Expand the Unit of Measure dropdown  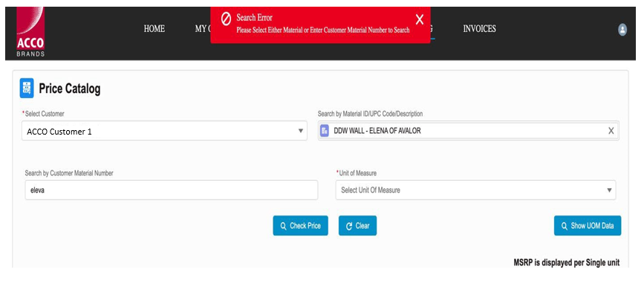(x=475, y=190)
